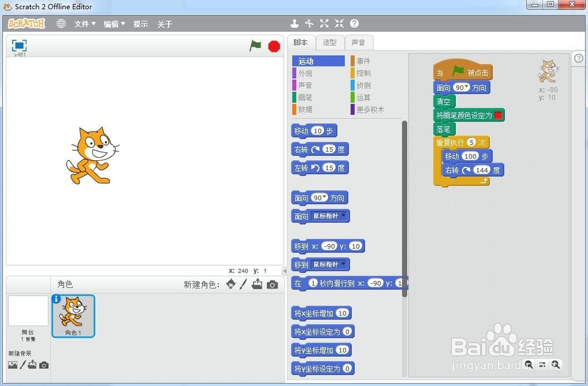The image size is (588, 386).
Task: Open 鼠标指针 dropdown in 移到 block
Action: pyautogui.click(x=343, y=264)
